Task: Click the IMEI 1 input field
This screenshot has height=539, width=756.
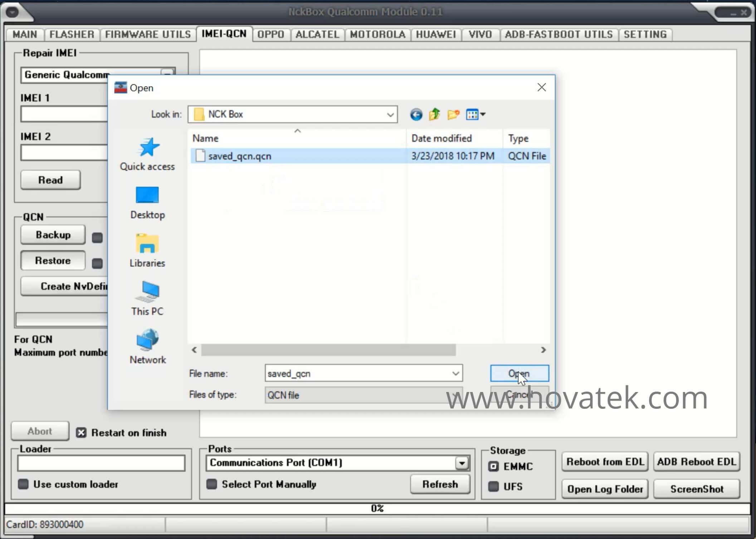Action: pos(64,114)
